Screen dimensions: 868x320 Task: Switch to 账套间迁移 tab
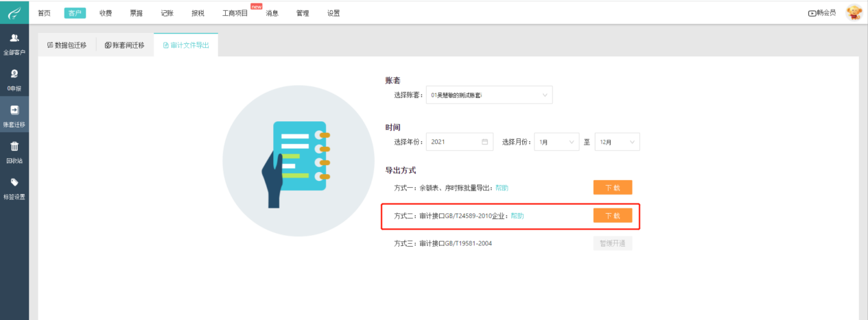tap(125, 45)
